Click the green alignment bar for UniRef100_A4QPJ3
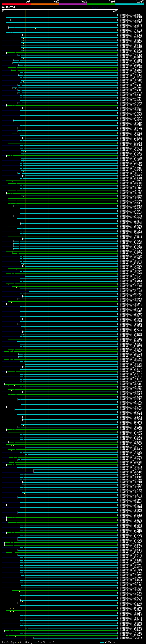This screenshot has width=146, height=644. [62, 30]
